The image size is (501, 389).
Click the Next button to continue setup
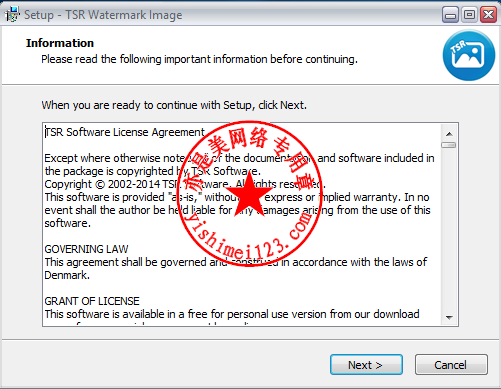[x=366, y=365]
